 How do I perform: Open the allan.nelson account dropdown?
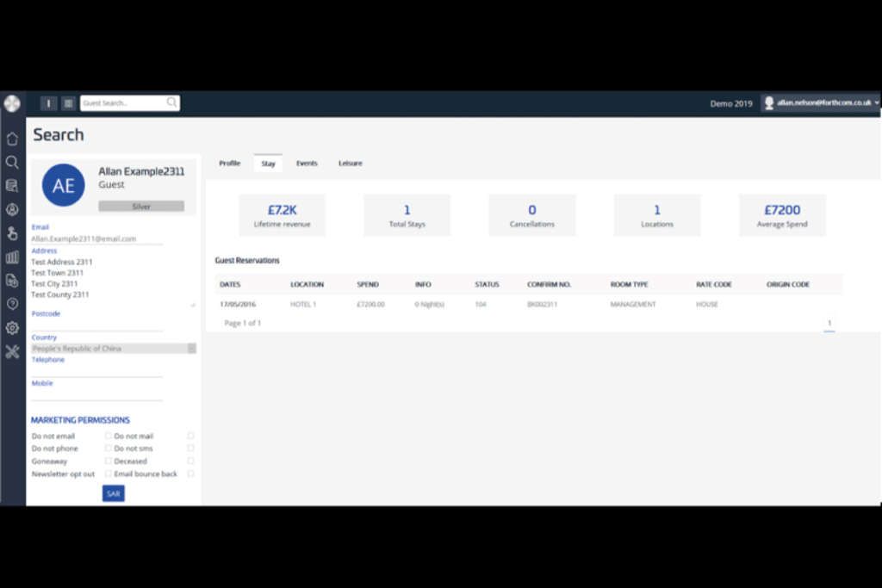819,102
